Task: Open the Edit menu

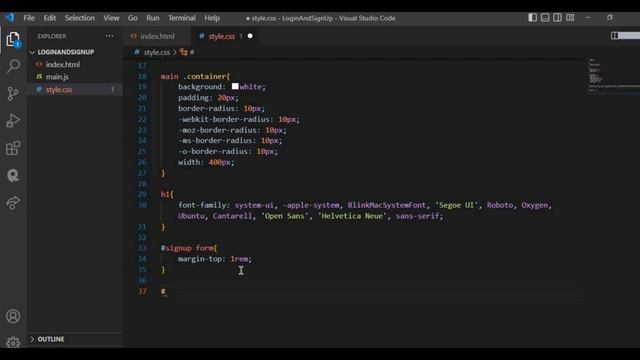Action: point(49,18)
